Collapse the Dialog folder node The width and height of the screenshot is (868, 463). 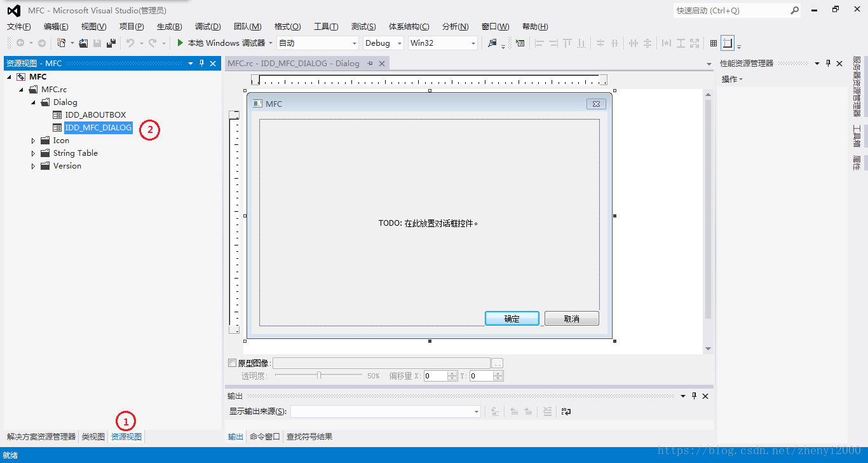(x=33, y=102)
